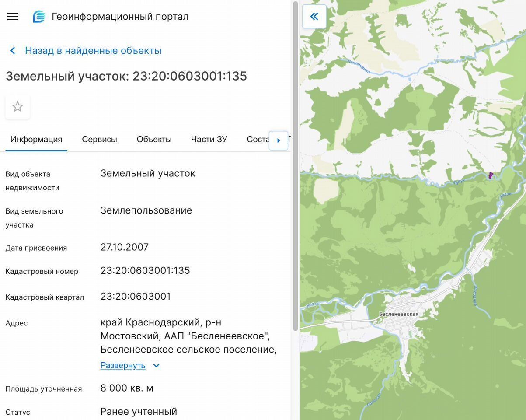526x420 pixels.
Task: Click the Бесленеевская label on map
Action: coord(398,314)
